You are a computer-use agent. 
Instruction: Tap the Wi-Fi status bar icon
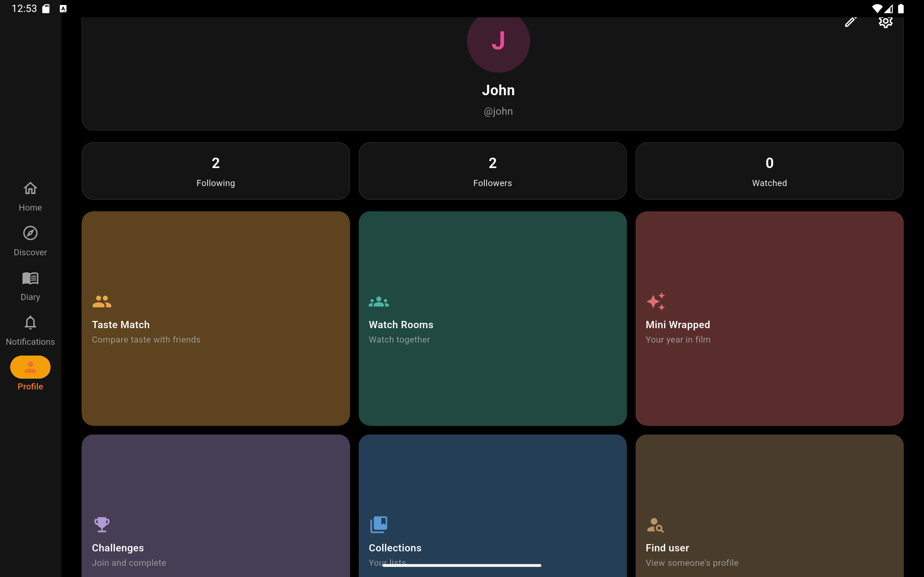click(x=877, y=8)
